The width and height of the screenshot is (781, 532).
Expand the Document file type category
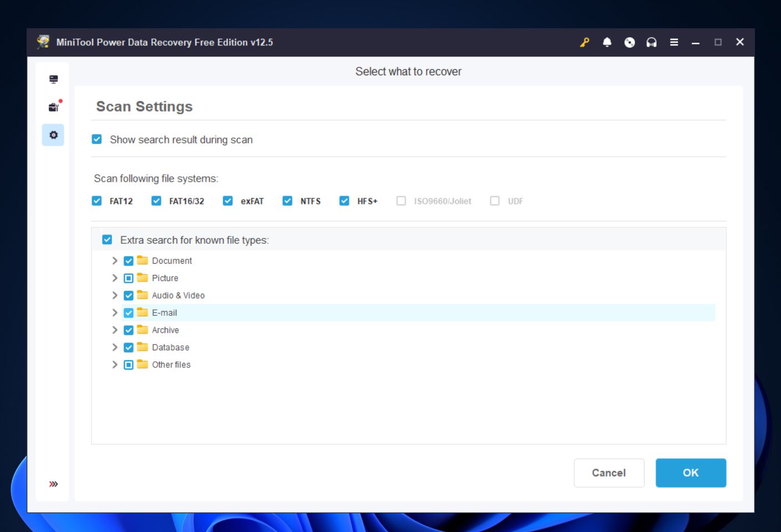115,260
